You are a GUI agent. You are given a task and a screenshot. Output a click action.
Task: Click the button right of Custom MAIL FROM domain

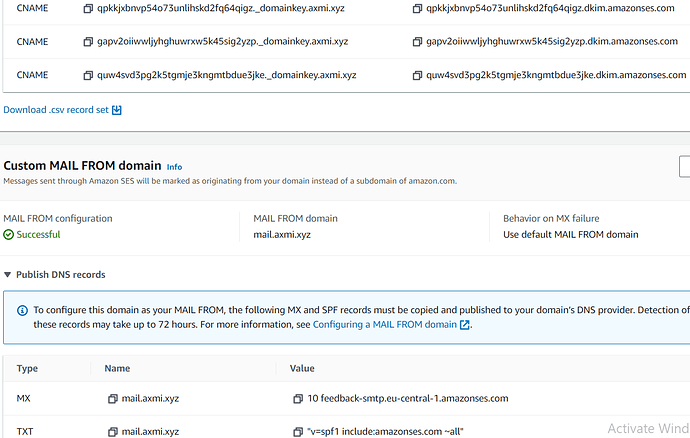(684, 166)
